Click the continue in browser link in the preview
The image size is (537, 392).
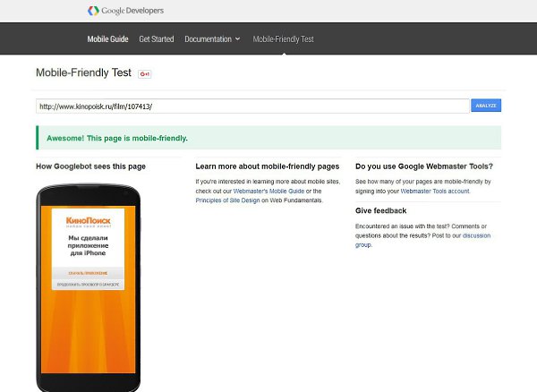pyautogui.click(x=88, y=285)
